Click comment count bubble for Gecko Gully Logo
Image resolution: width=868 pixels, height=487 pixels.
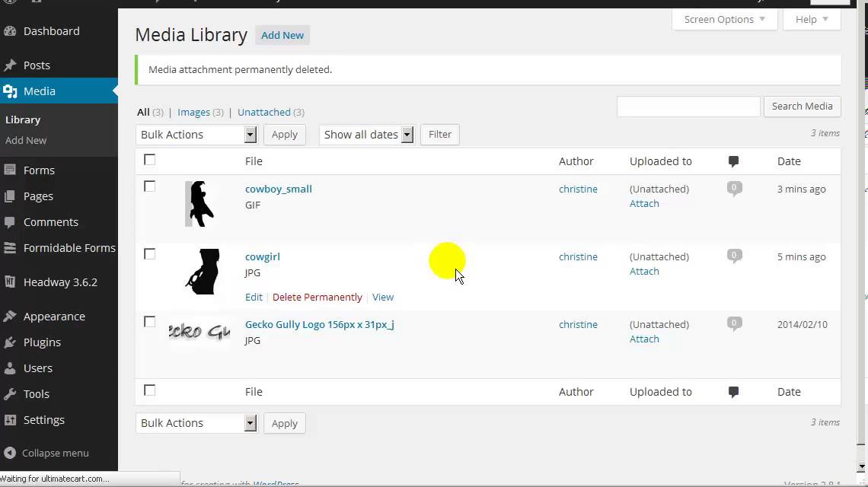pos(734,323)
